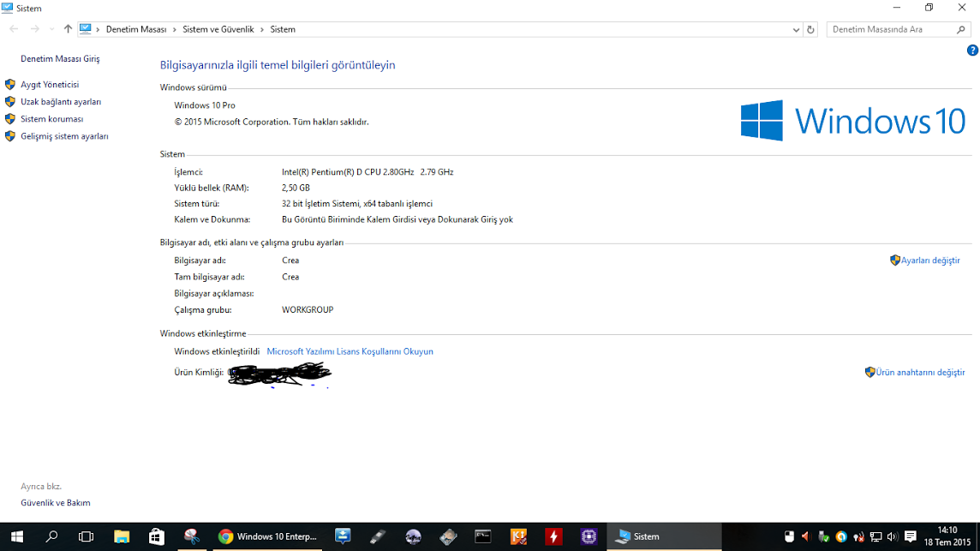This screenshot has width=980, height=551.
Task: Open the blue download arrow taskbar app
Action: point(343,536)
